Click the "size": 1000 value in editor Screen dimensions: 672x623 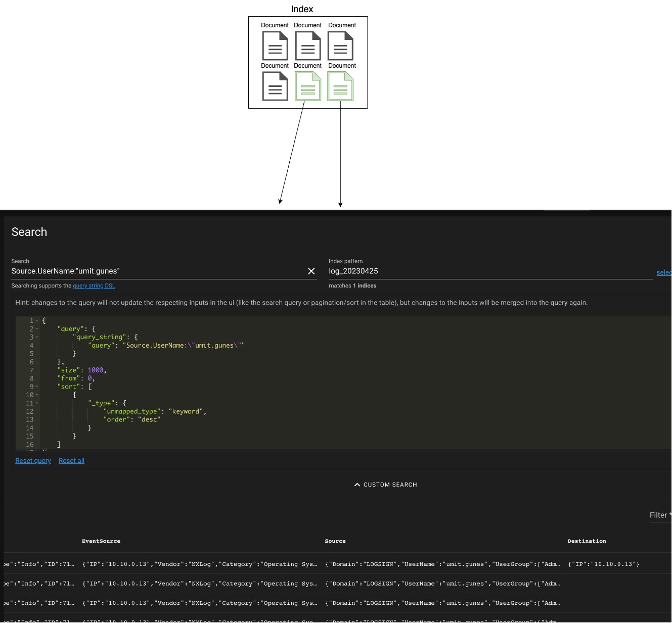tap(96, 370)
